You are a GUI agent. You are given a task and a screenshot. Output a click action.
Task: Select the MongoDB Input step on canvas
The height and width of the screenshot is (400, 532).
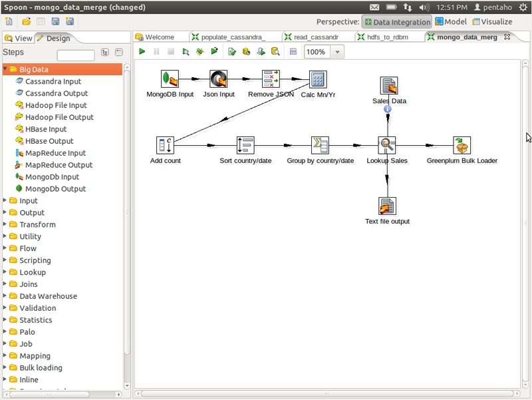[x=170, y=79]
